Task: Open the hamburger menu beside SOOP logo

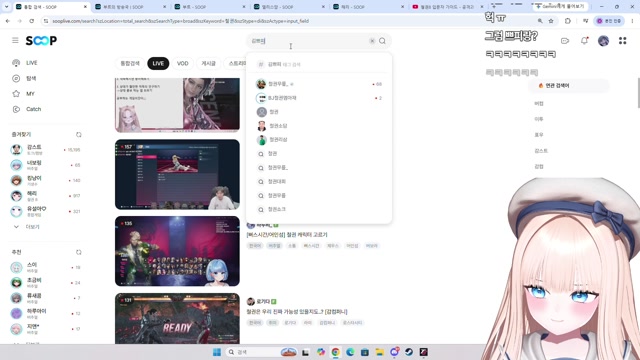Action: pyautogui.click(x=15, y=40)
